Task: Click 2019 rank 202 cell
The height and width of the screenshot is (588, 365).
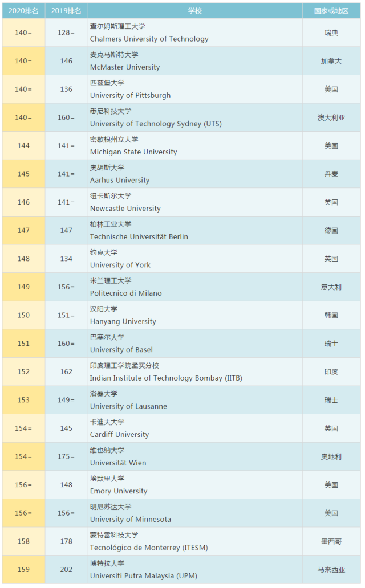Action: (x=66, y=570)
